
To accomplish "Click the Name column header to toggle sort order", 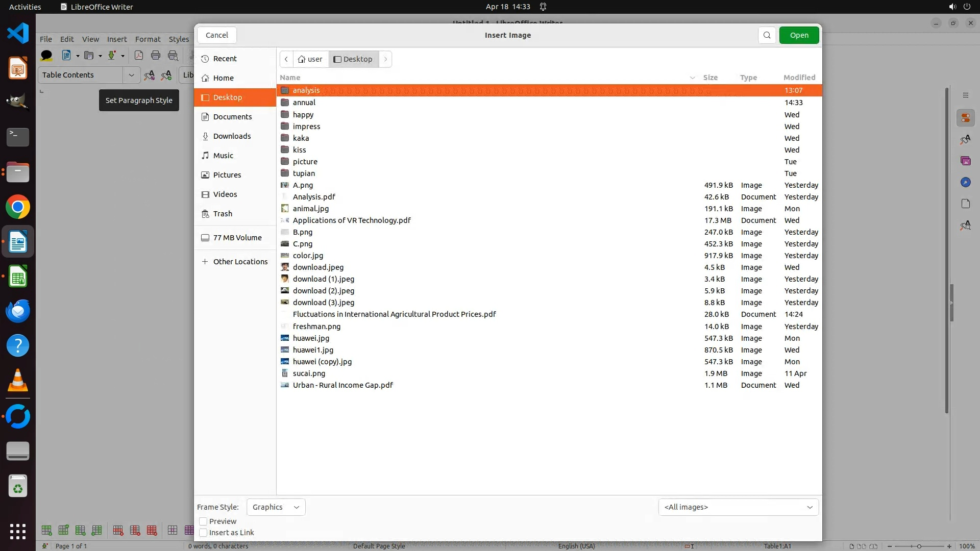I will click(x=290, y=78).
